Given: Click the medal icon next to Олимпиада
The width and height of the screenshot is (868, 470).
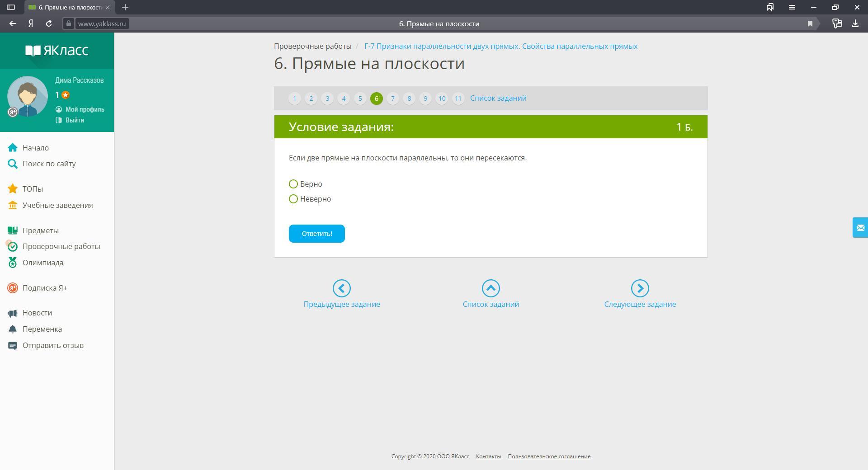Looking at the screenshot, I should (x=13, y=263).
